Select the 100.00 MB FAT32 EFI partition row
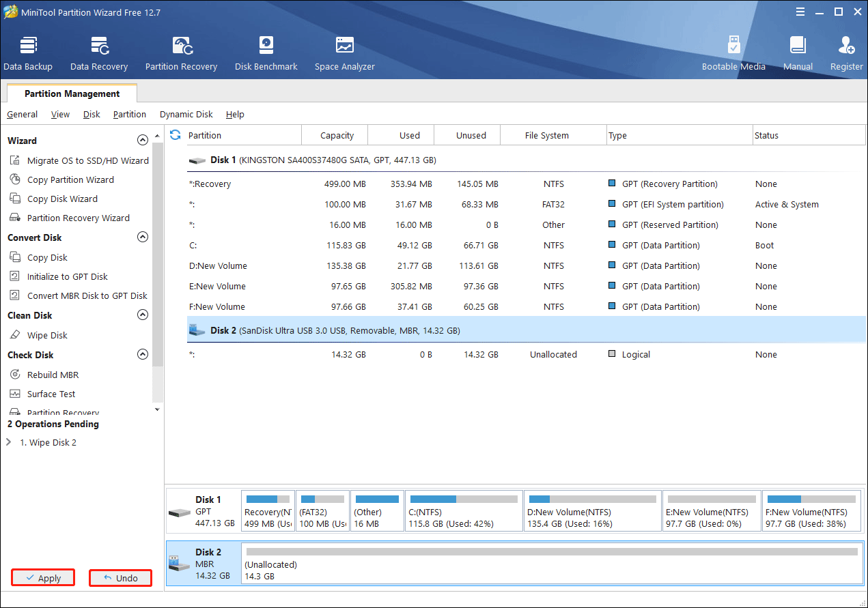Viewport: 868px width, 608px height. [x=526, y=204]
